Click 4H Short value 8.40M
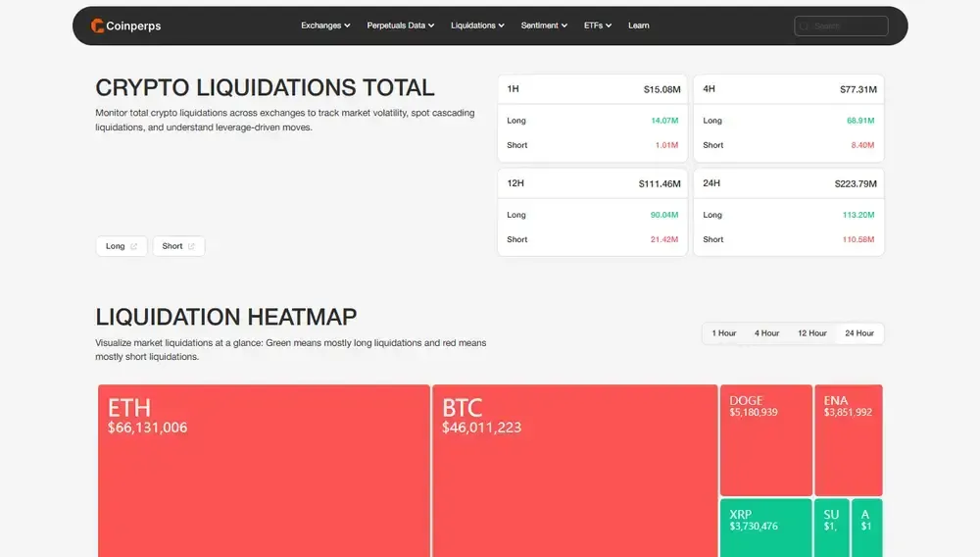The image size is (980, 557). [862, 145]
